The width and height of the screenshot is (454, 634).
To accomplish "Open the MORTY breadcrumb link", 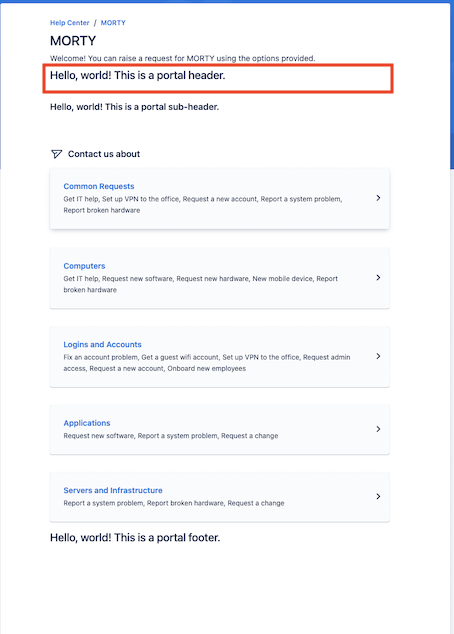I will (113, 23).
